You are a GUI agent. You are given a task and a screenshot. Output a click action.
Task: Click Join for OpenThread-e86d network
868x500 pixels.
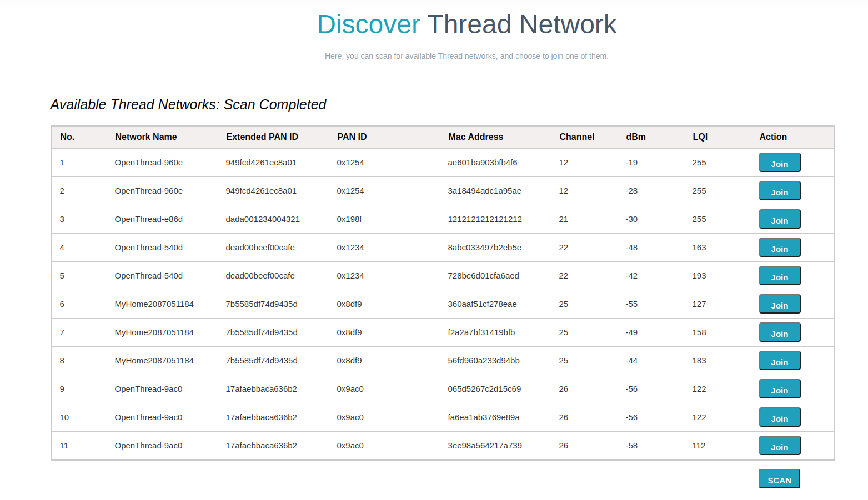click(x=780, y=219)
